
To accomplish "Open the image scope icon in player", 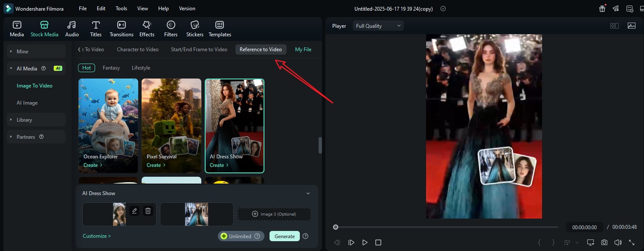I will click(632, 26).
